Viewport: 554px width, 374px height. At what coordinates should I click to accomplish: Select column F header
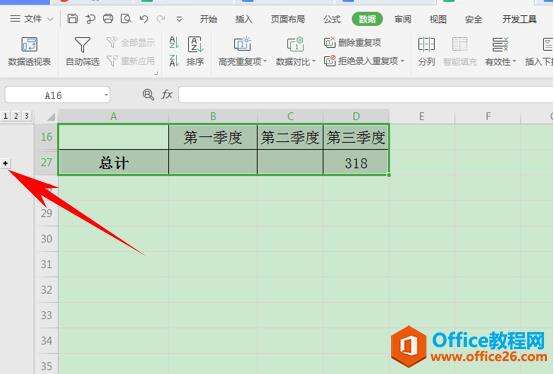[488, 116]
